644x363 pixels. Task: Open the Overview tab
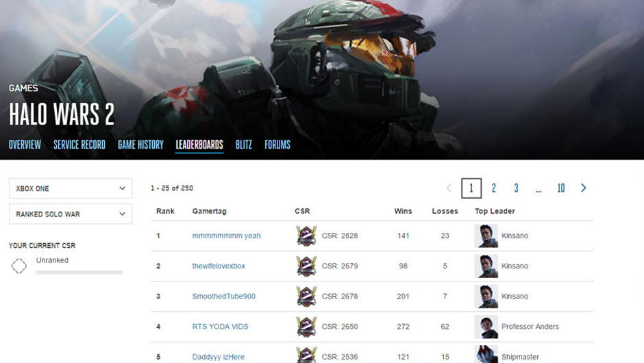(x=25, y=145)
